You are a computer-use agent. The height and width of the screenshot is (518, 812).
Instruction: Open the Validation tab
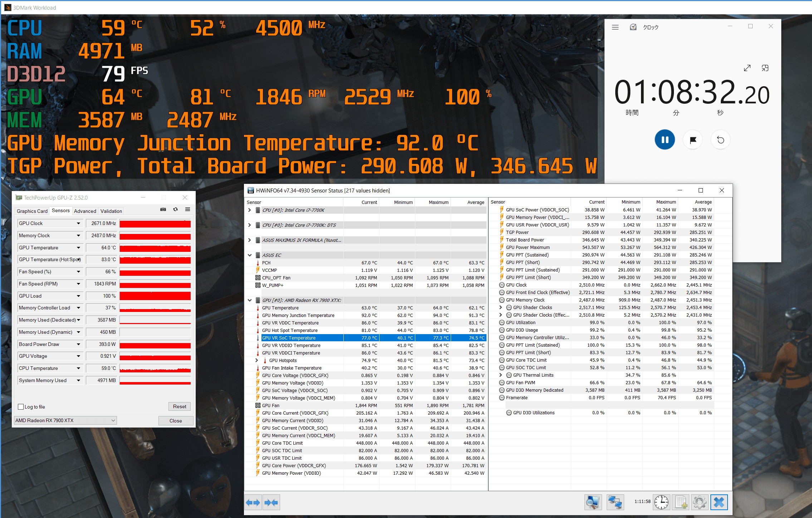pos(111,211)
